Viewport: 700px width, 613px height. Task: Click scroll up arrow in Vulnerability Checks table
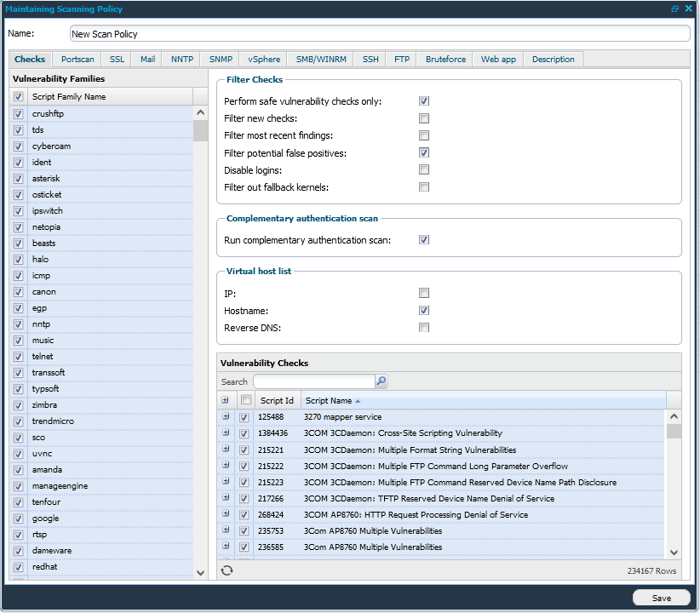(674, 417)
